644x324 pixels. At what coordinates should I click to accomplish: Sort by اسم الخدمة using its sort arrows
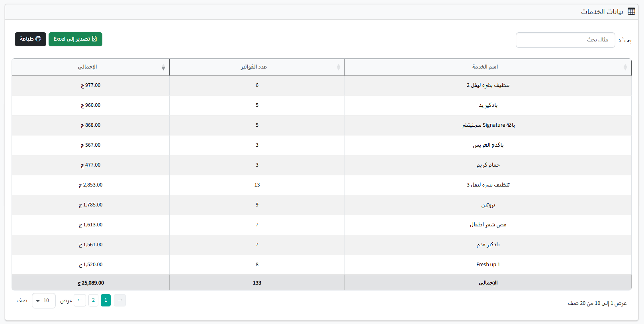(x=625, y=67)
